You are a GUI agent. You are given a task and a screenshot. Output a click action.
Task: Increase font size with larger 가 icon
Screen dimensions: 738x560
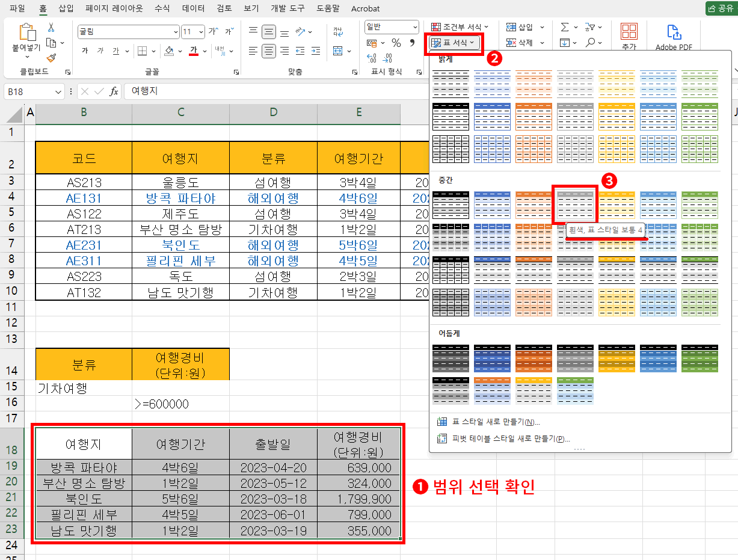[212, 31]
